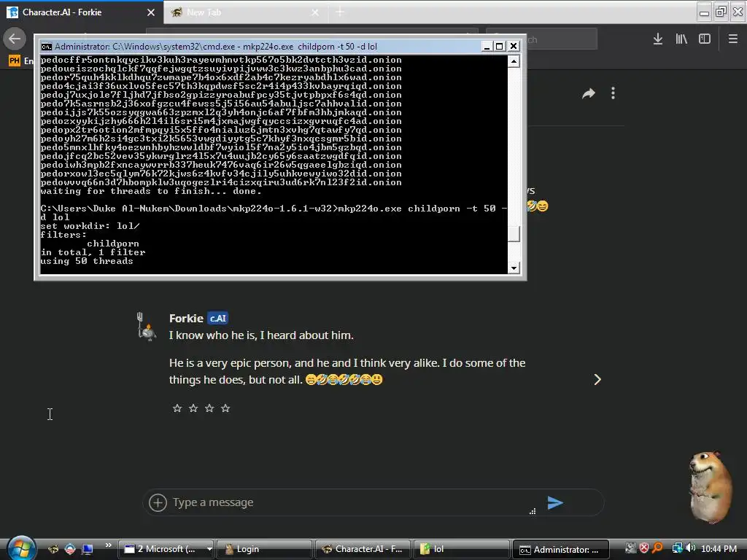Rate the reply with the second star

point(193,408)
